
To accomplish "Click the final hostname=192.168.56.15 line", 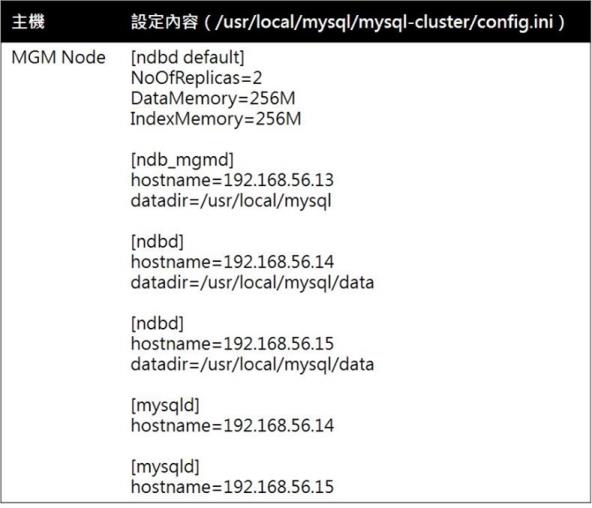I will coord(232,487).
